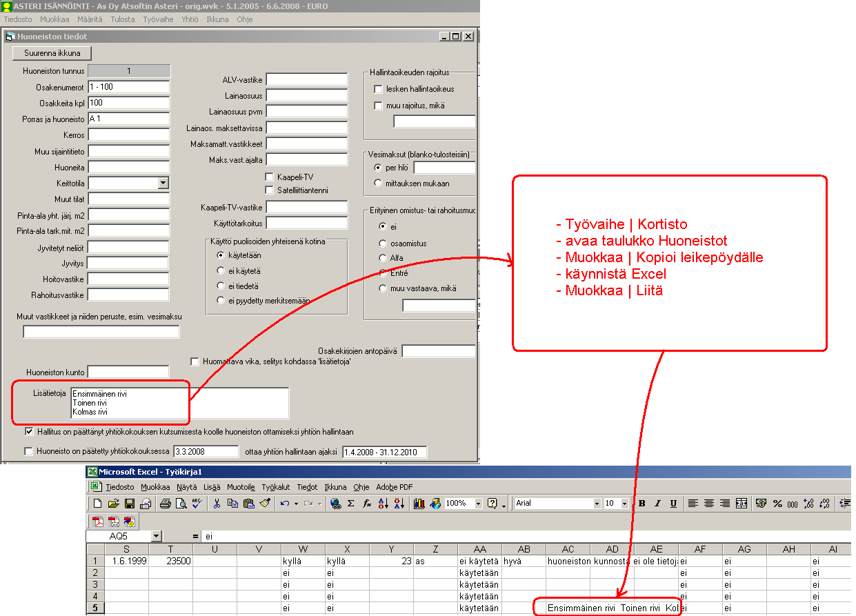Viewport: 856px width, 616px height.
Task: Open the Excel Name Box dropdown arrow
Action: pyautogui.click(x=157, y=536)
